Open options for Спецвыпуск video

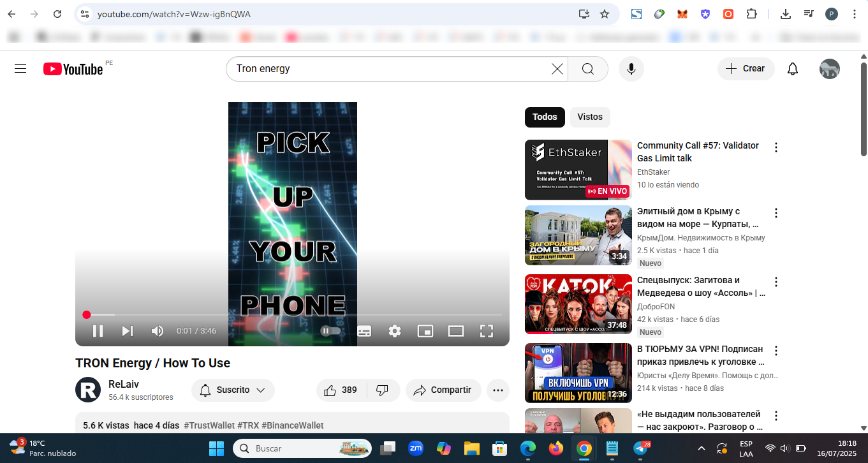pos(776,282)
